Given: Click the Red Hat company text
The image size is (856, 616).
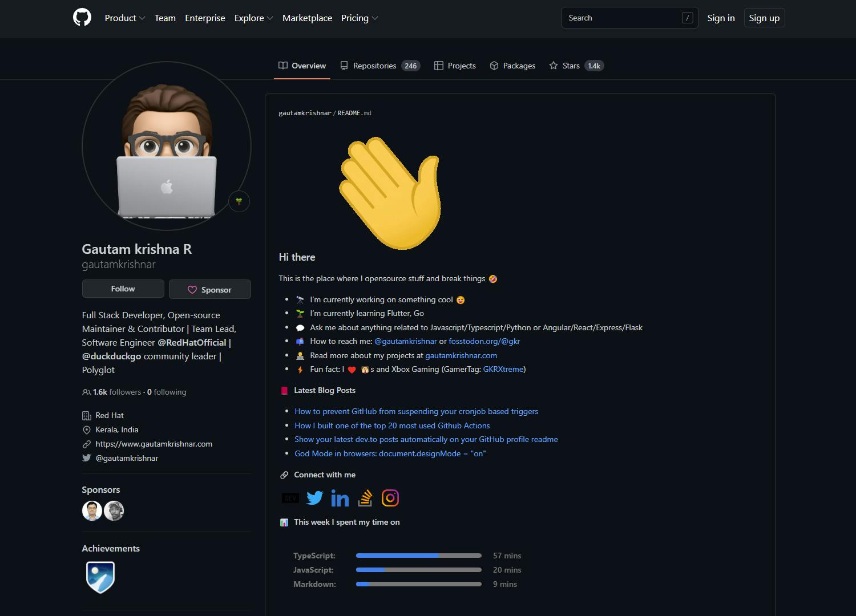Looking at the screenshot, I should click(110, 415).
